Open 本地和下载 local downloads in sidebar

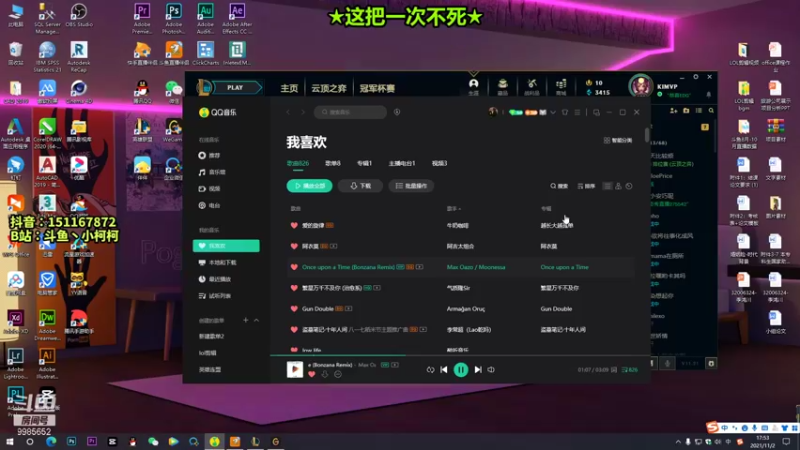tap(218, 262)
